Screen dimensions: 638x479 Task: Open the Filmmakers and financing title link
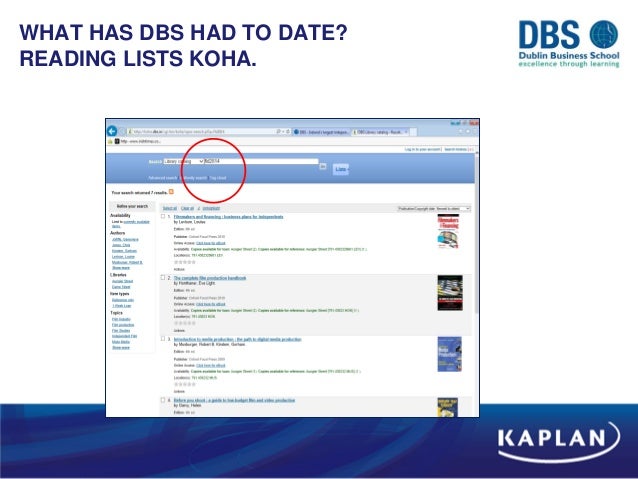coord(228,217)
